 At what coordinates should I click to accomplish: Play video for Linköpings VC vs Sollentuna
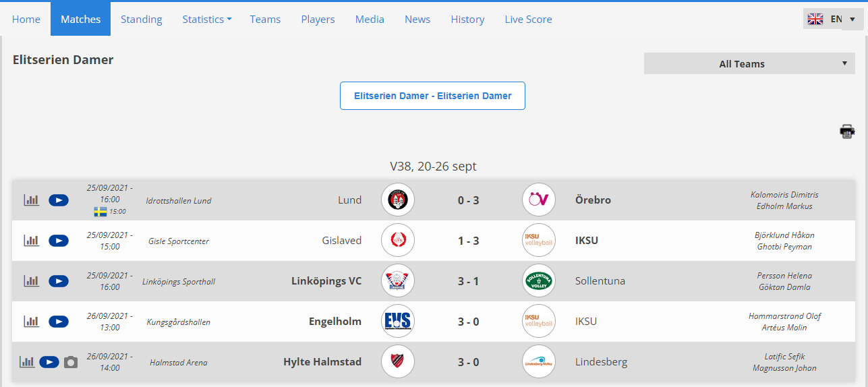pos(59,280)
